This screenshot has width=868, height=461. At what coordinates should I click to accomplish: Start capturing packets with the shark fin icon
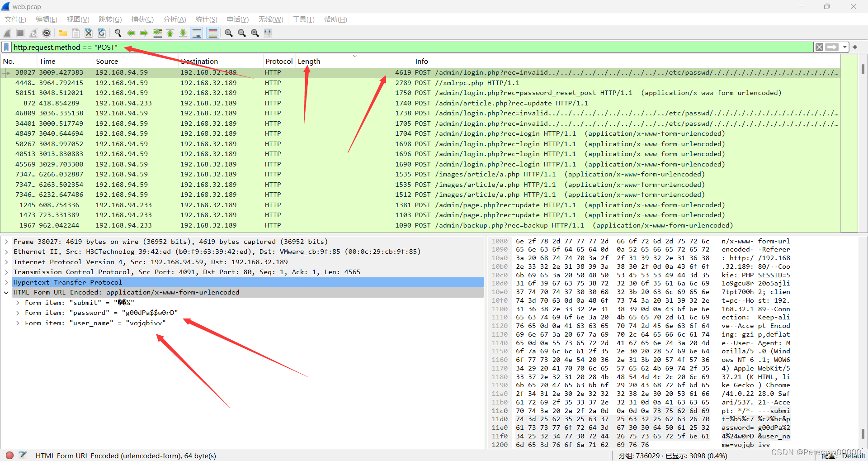click(x=7, y=33)
